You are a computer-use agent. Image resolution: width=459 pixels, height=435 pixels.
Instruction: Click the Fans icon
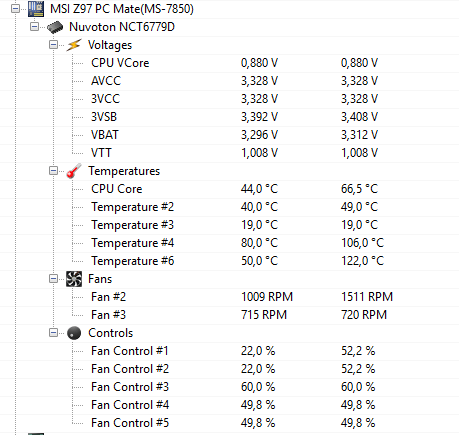[x=74, y=279]
